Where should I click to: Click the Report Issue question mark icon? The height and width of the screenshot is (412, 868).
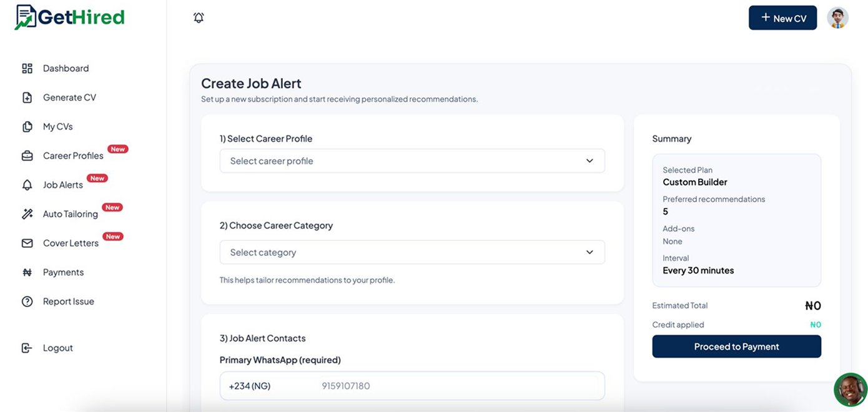[27, 301]
